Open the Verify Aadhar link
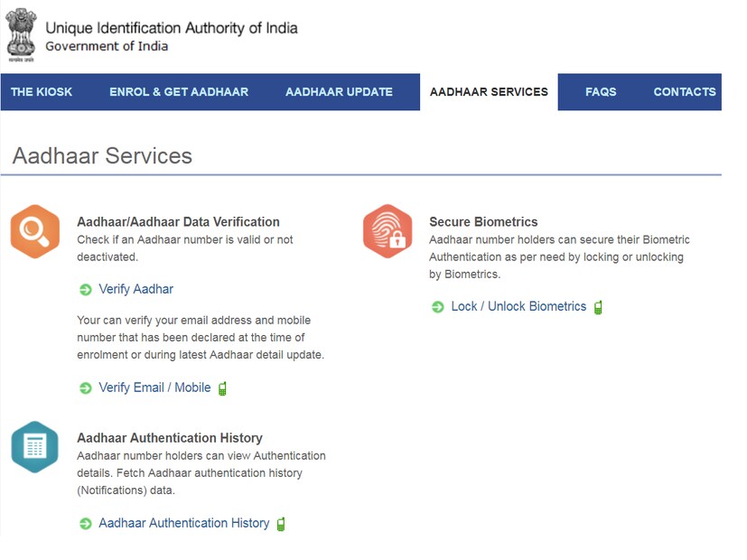 [x=135, y=289]
